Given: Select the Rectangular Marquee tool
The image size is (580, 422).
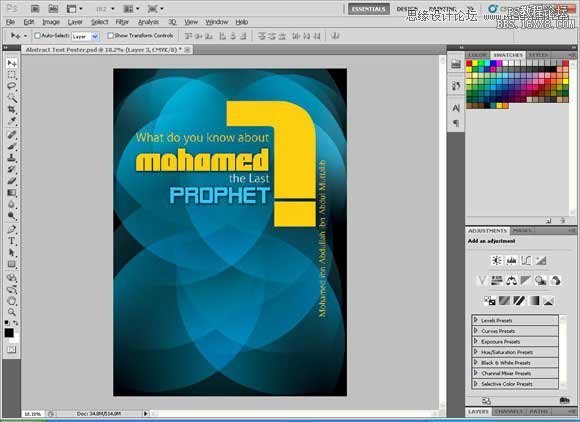Looking at the screenshot, I should point(12,75).
